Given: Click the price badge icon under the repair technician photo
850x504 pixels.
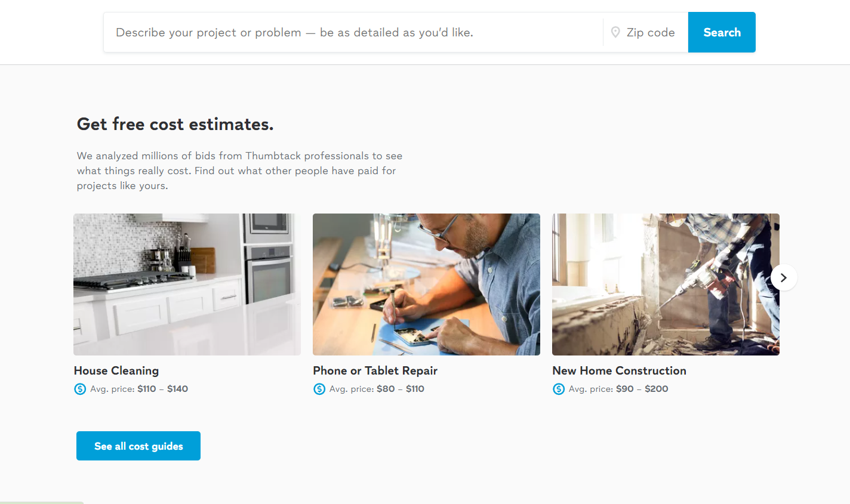Looking at the screenshot, I should pyautogui.click(x=319, y=389).
